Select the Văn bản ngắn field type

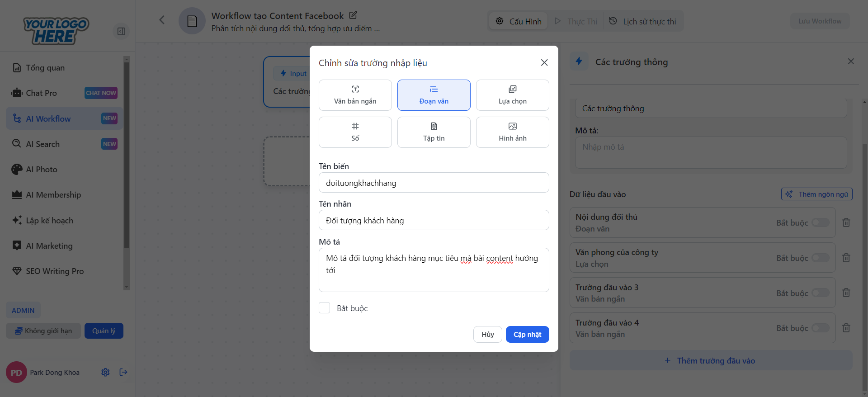355,95
